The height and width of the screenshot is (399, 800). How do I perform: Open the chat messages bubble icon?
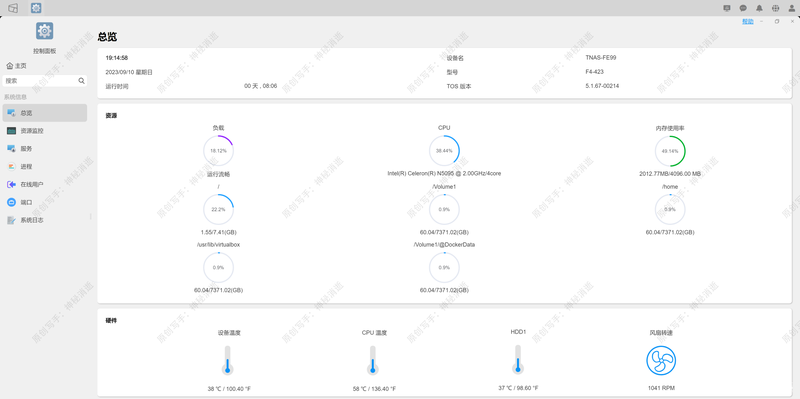point(743,8)
